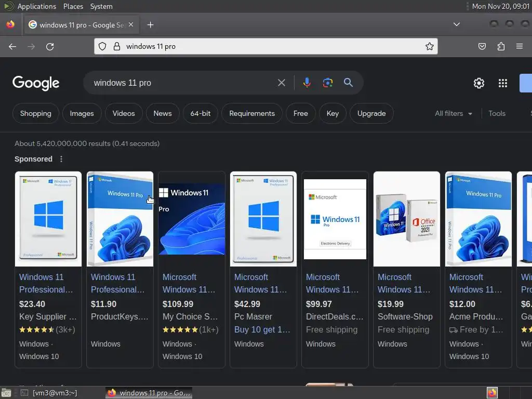532x399 pixels.
Task: Select the Videos filter chip
Action: (x=124, y=113)
